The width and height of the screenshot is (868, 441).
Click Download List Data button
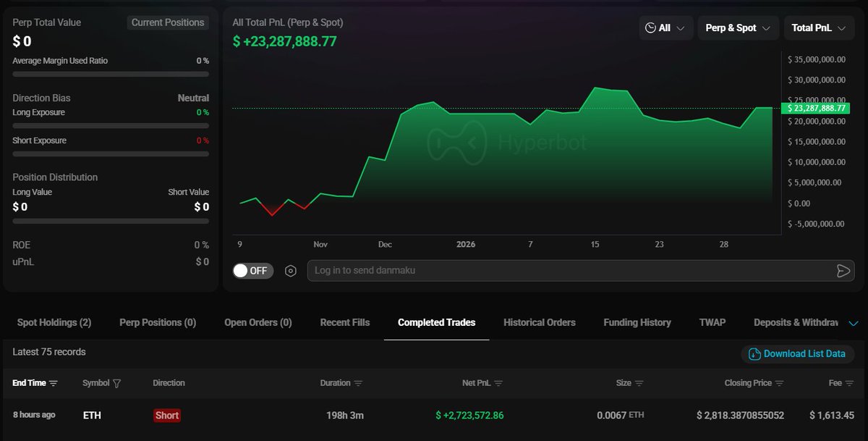[797, 354]
